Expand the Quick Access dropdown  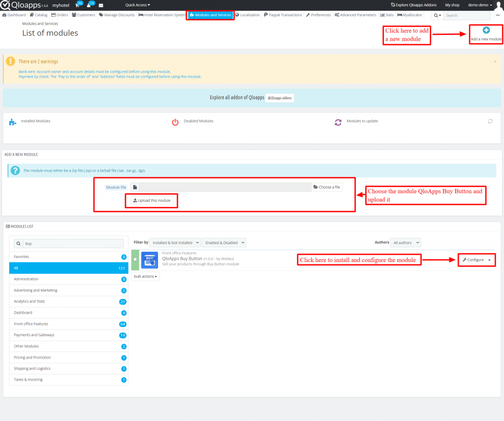point(138,5)
